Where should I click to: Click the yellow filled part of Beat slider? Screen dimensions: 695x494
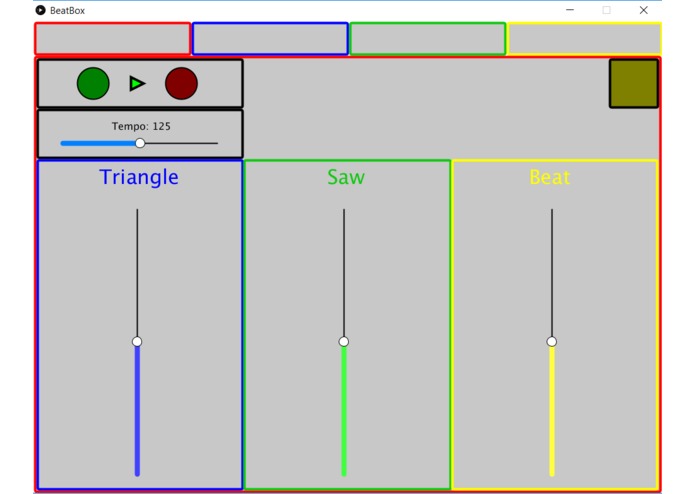552,411
